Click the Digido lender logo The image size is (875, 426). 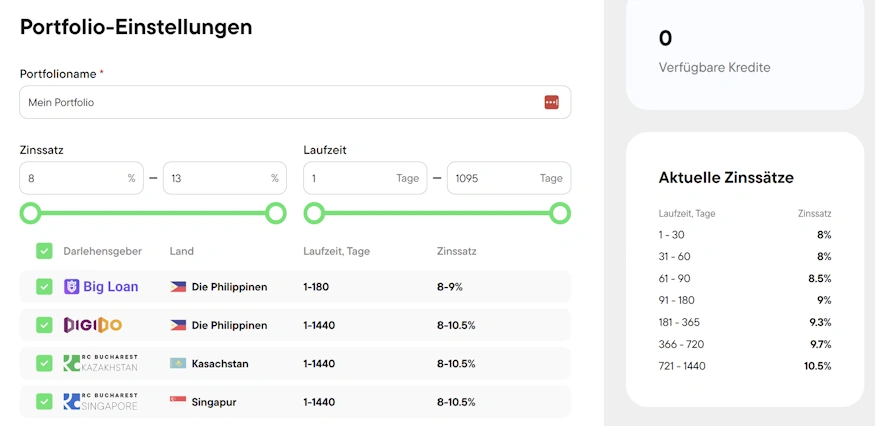(93, 325)
